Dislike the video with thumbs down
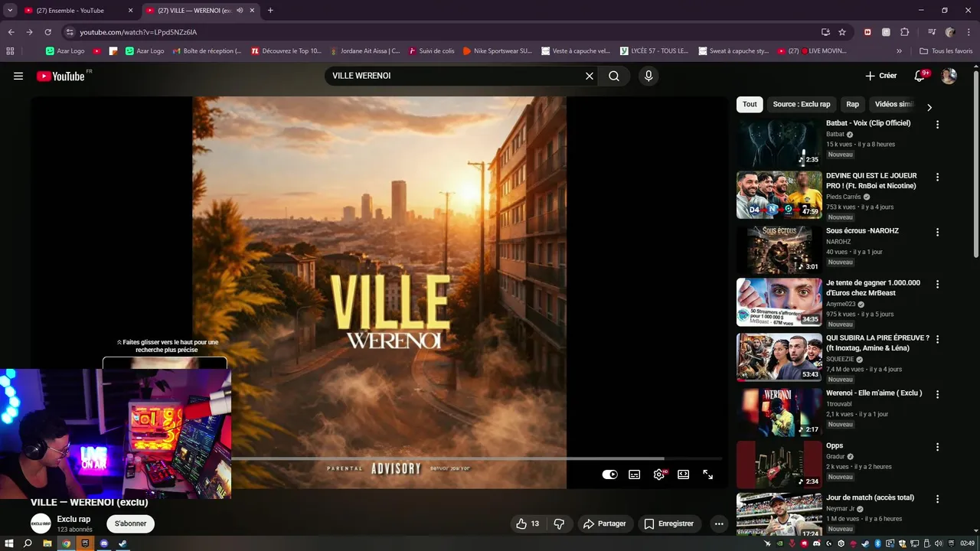This screenshot has width=980, height=551. coord(559,523)
